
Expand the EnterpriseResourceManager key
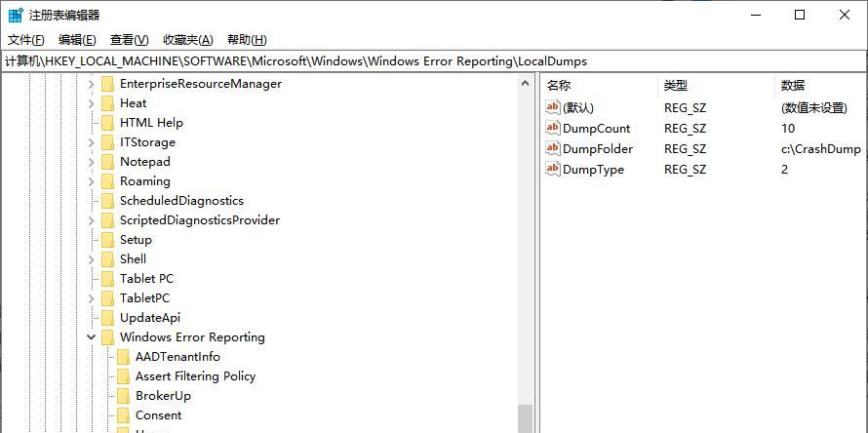tap(92, 84)
